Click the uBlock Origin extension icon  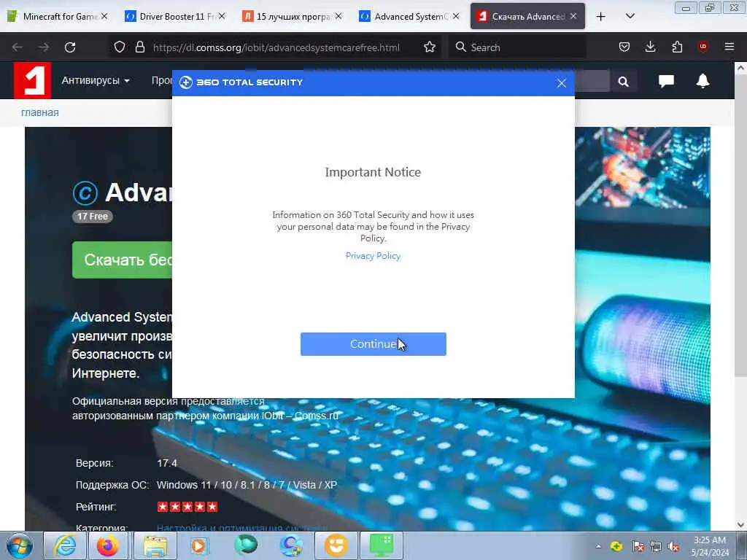point(703,47)
